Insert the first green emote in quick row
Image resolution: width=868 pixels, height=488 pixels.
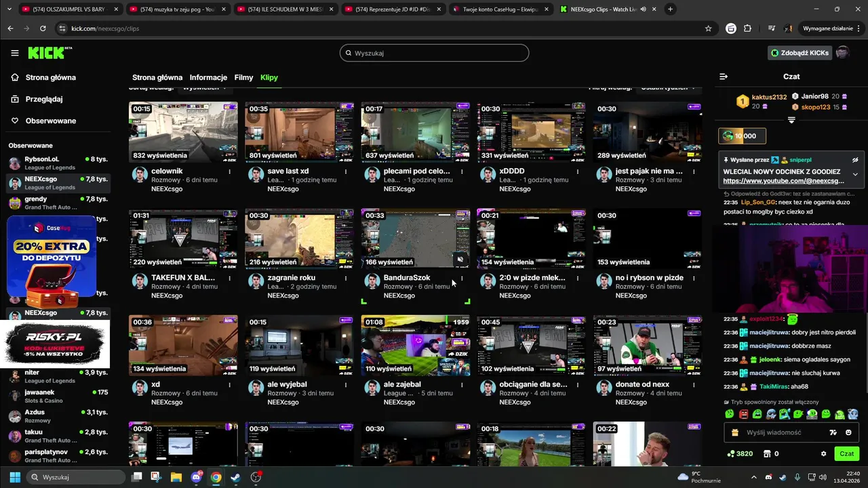tap(730, 414)
